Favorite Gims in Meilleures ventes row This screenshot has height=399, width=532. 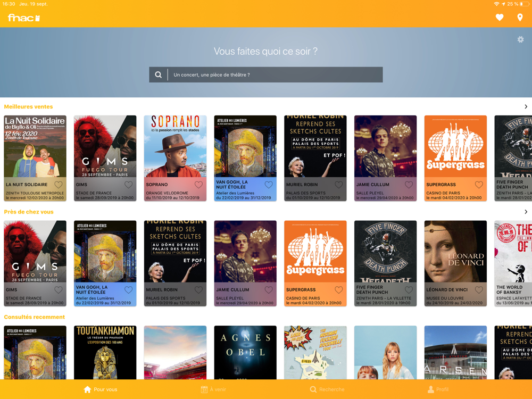point(129,185)
